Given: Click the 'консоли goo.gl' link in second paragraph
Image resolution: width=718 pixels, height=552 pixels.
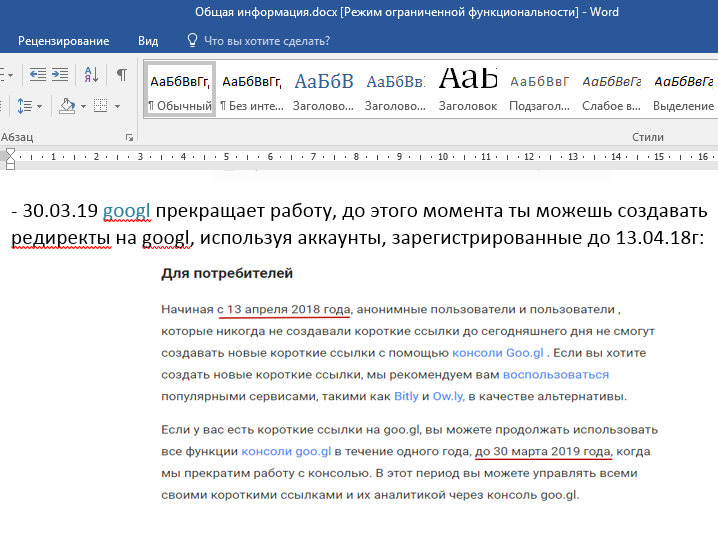Looking at the screenshot, I should pyautogui.click(x=286, y=451).
